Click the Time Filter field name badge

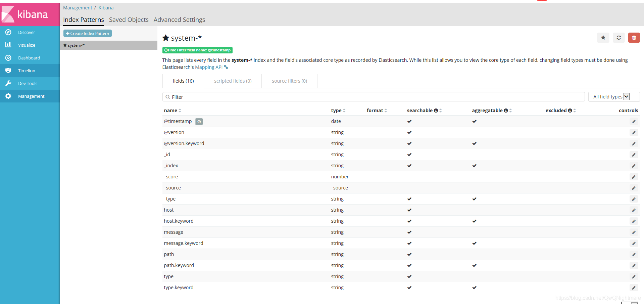[x=197, y=50]
